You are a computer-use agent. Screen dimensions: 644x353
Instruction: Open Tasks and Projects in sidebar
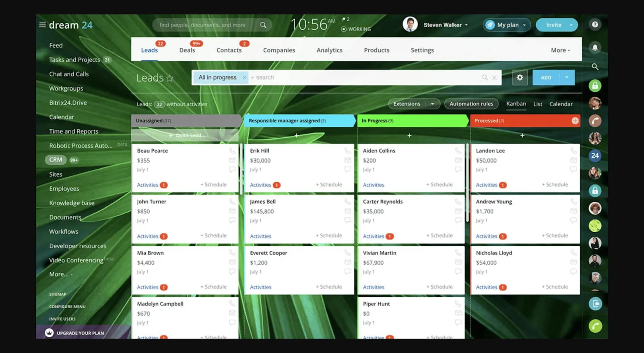74,60
